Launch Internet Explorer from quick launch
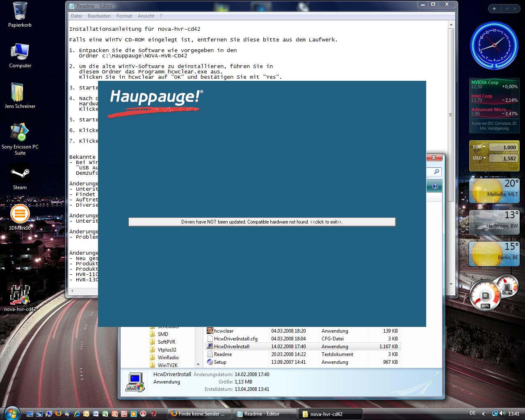 tap(77, 414)
